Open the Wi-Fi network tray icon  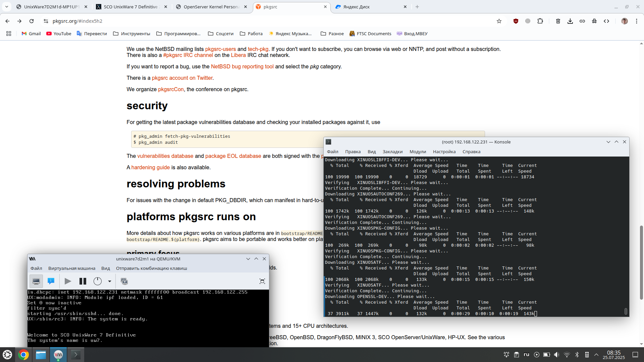[x=567, y=355]
